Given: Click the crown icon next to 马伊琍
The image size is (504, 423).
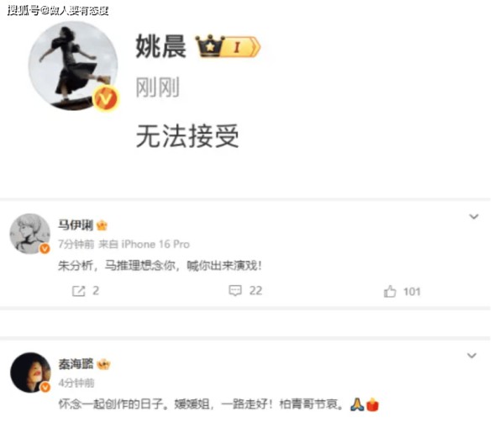Looking at the screenshot, I should tap(102, 225).
